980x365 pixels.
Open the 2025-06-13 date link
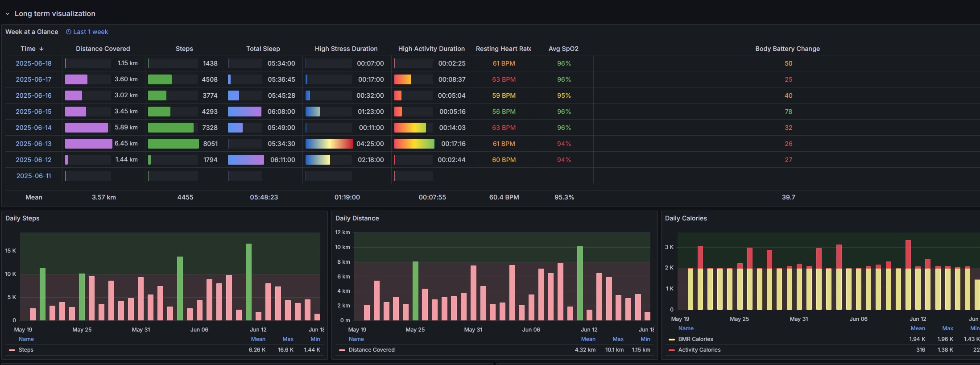coord(33,144)
